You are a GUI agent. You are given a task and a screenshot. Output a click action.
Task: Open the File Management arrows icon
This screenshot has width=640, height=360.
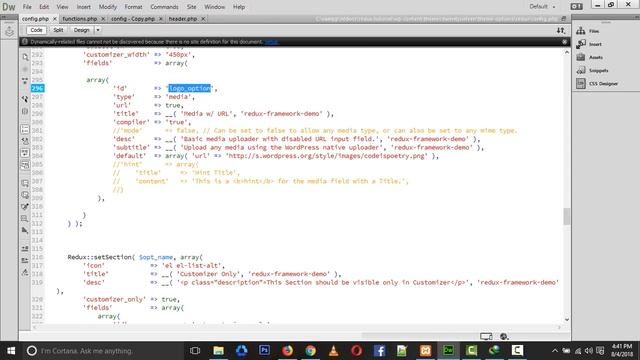coord(561,31)
